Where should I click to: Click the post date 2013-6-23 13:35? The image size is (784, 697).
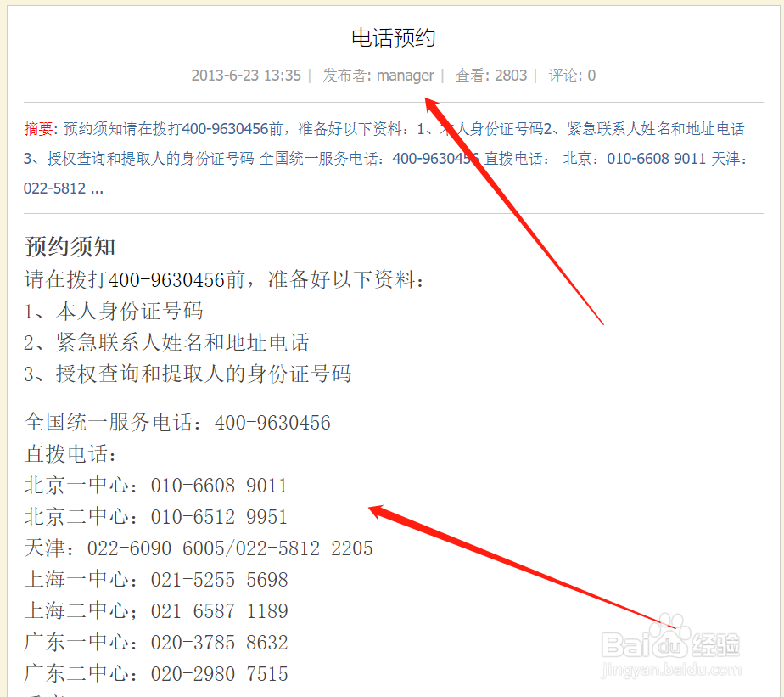tap(246, 76)
